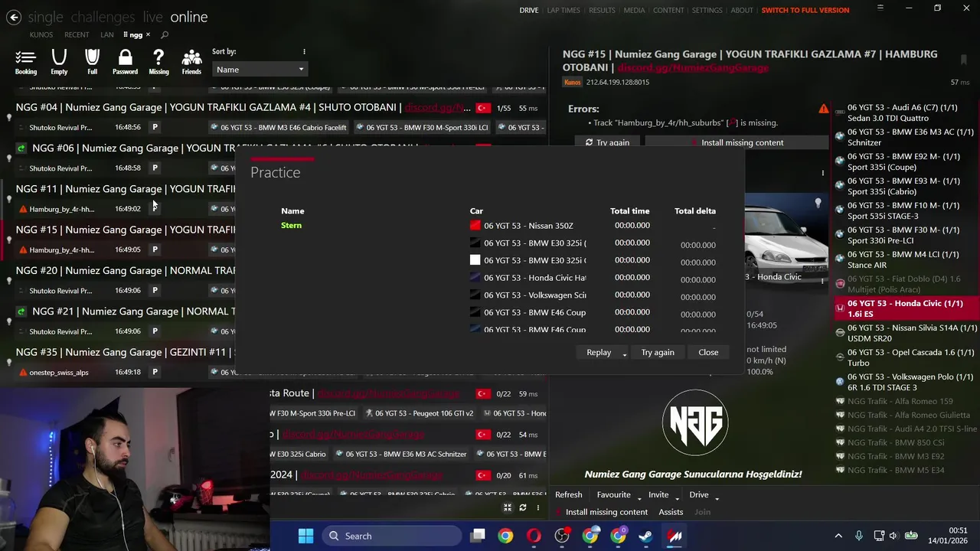The width and height of the screenshot is (980, 551).
Task: Click the Assists button
Action: click(671, 512)
